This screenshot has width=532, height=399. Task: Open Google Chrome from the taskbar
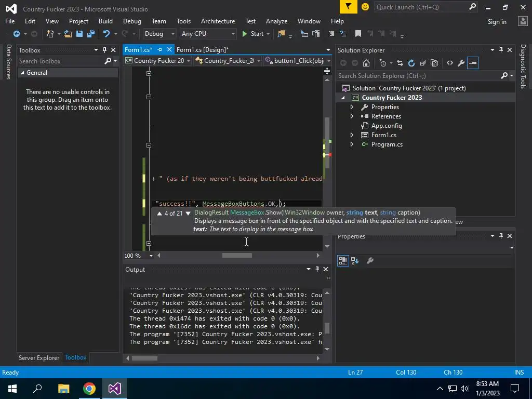89,389
